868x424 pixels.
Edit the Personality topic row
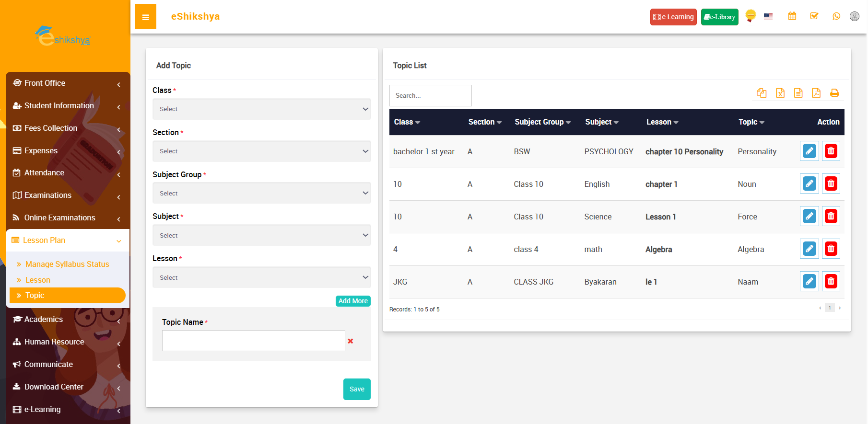[x=809, y=151]
